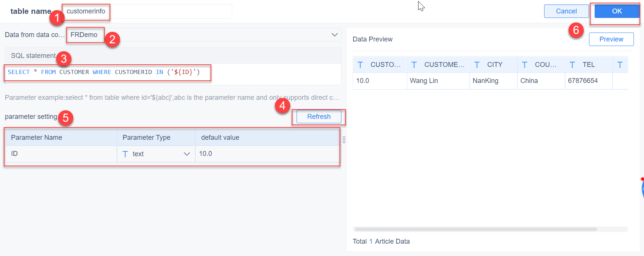Click the CITY column type icon
The image size is (644, 256).
477,65
